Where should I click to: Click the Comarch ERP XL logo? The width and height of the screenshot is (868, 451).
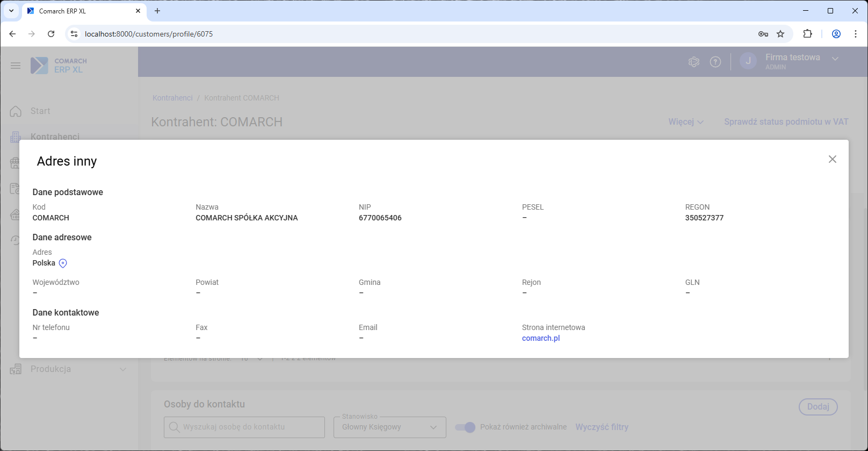coord(59,66)
